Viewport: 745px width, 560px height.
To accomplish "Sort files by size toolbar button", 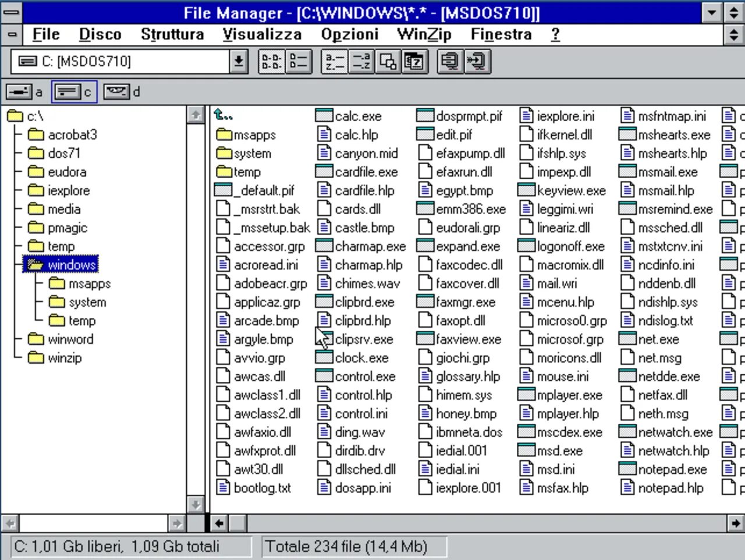I will [387, 61].
